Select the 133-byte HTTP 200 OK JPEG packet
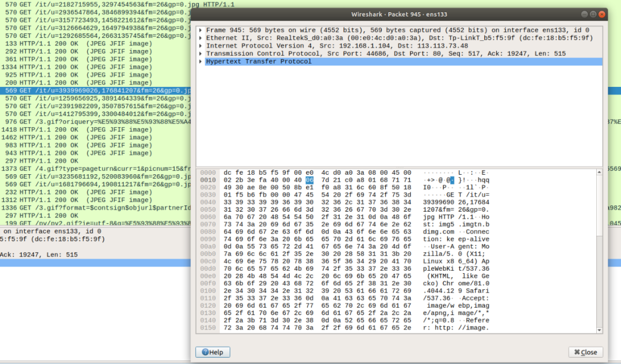The image size is (621, 364). (95, 44)
